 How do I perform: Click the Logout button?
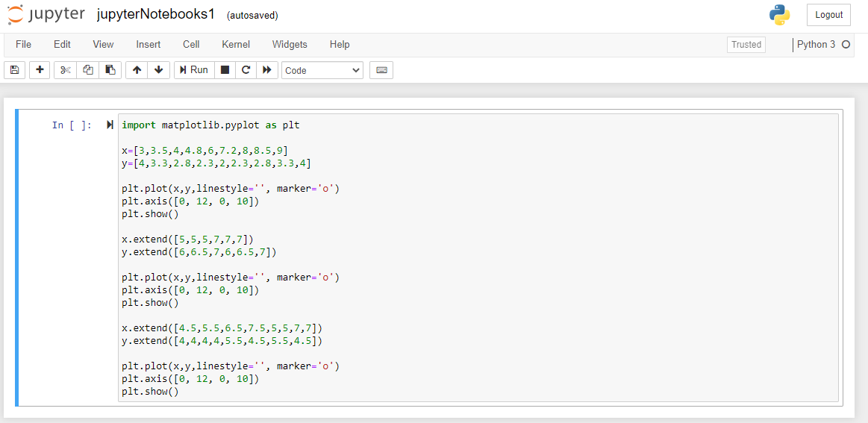[828, 15]
